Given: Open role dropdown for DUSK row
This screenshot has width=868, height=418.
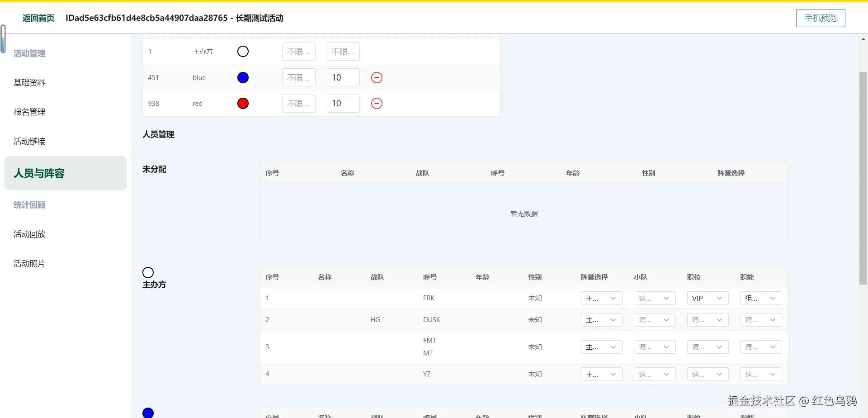Looking at the screenshot, I should coord(761,320).
